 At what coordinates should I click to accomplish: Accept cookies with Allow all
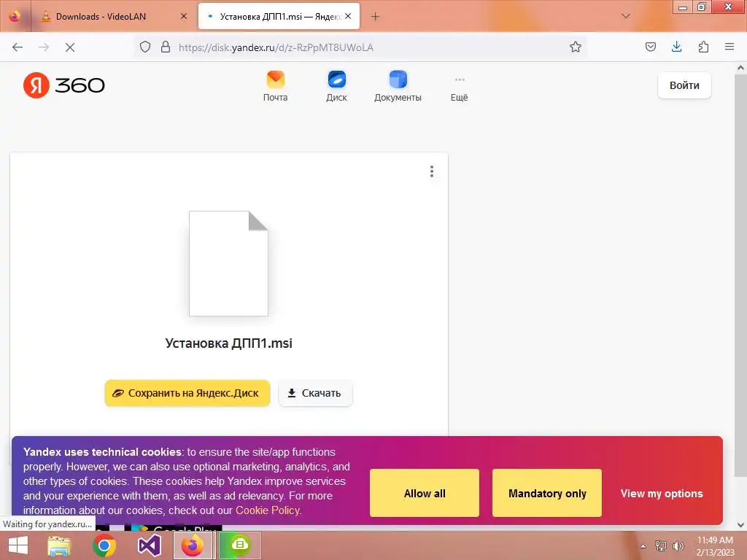click(425, 494)
